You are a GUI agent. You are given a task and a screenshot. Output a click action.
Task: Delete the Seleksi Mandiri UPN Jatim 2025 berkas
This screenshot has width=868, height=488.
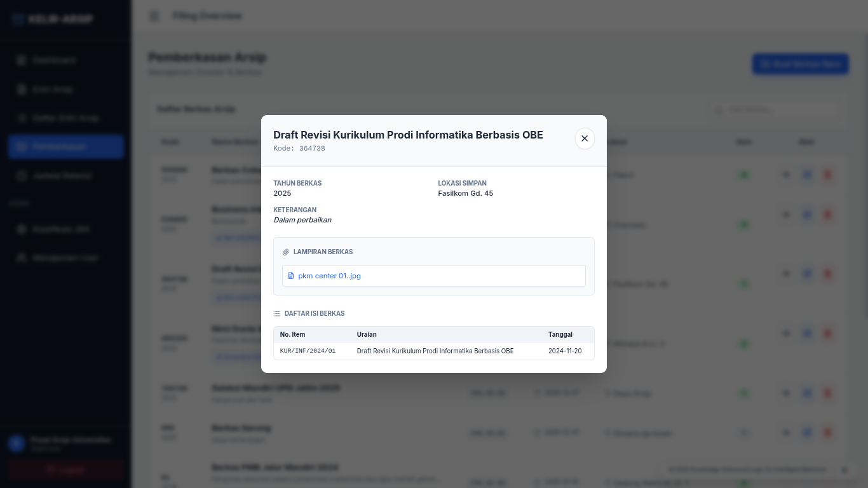click(x=827, y=393)
